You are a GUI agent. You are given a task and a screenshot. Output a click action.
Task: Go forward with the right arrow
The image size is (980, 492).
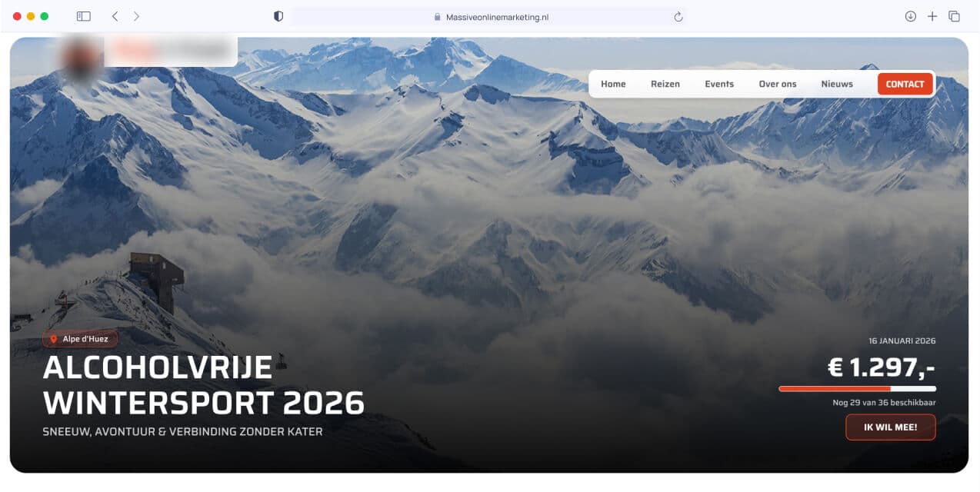click(136, 16)
